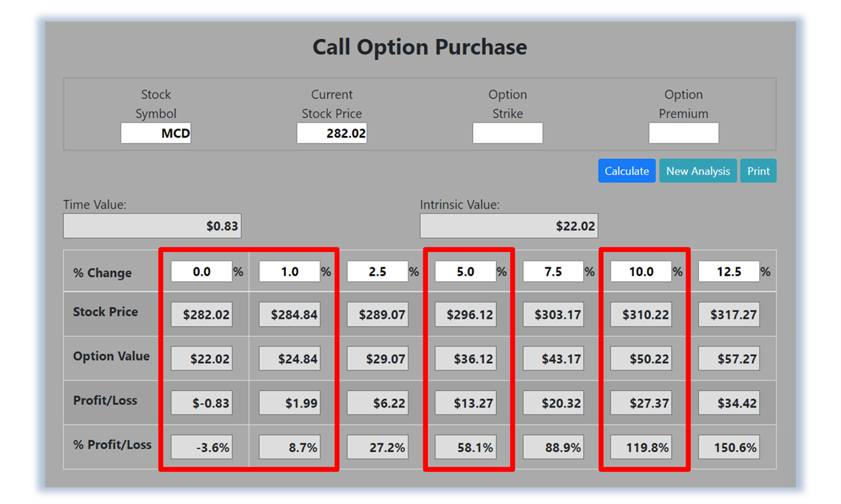Click the blue Calculate button

(626, 171)
